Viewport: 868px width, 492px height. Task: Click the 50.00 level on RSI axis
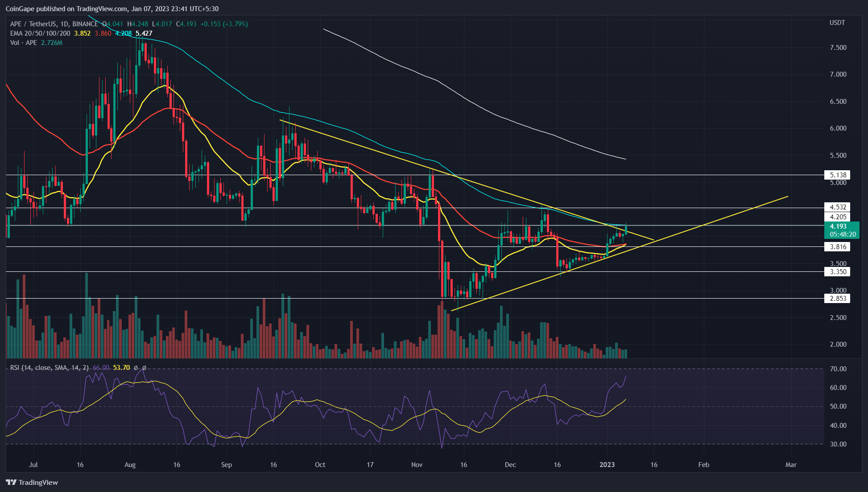pyautogui.click(x=838, y=406)
